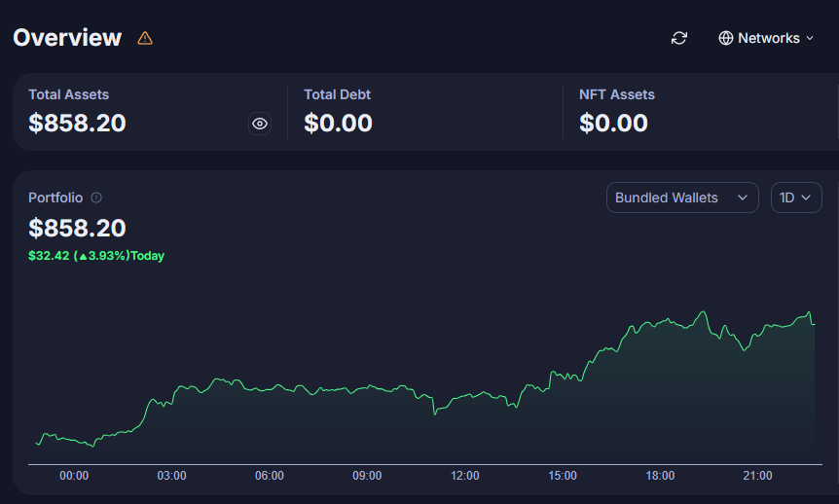Open the Networks dropdown
Screen dimensions: 839x504
[x=766, y=38]
